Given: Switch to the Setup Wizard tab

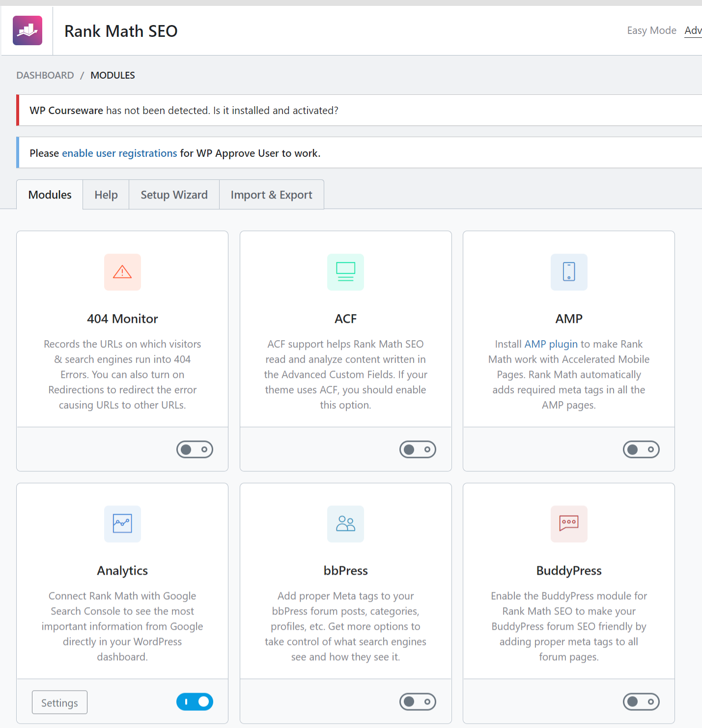Looking at the screenshot, I should (174, 195).
